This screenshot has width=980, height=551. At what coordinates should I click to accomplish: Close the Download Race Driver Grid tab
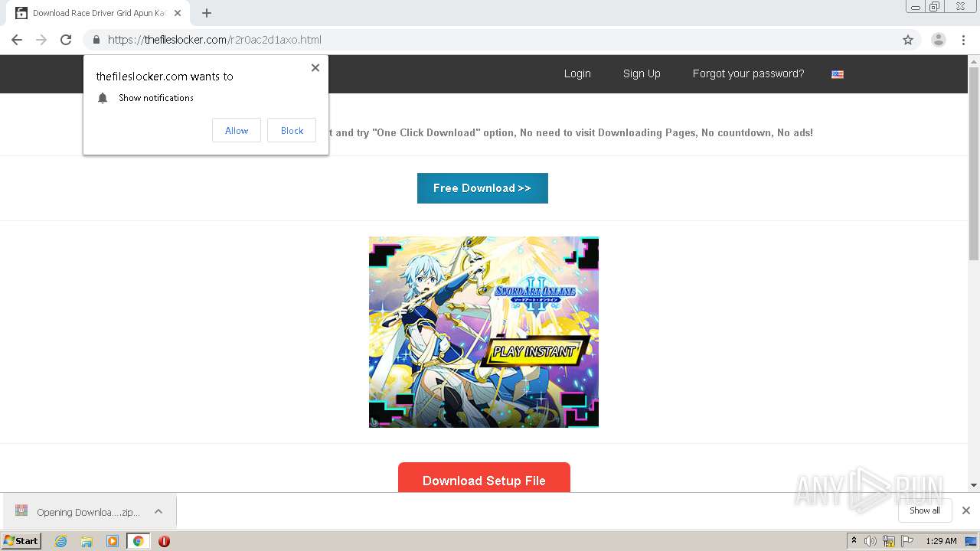178,13
